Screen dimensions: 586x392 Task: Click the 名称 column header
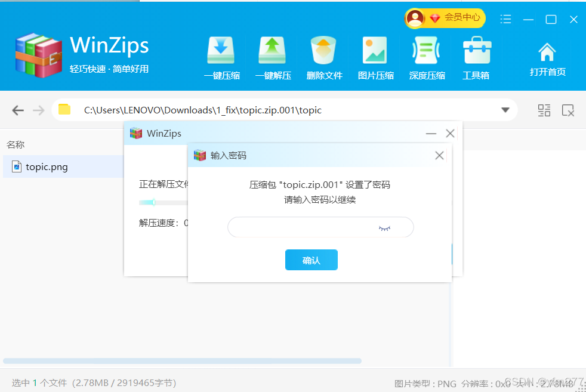16,144
